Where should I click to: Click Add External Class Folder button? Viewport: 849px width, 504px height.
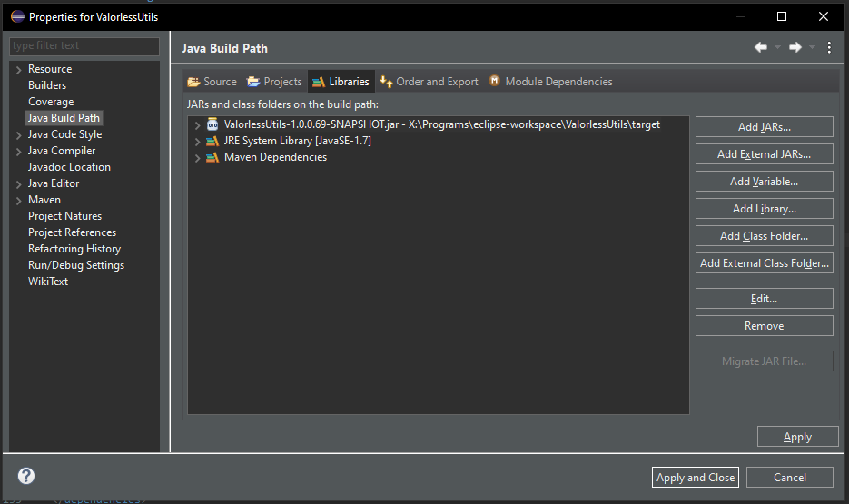pos(764,263)
